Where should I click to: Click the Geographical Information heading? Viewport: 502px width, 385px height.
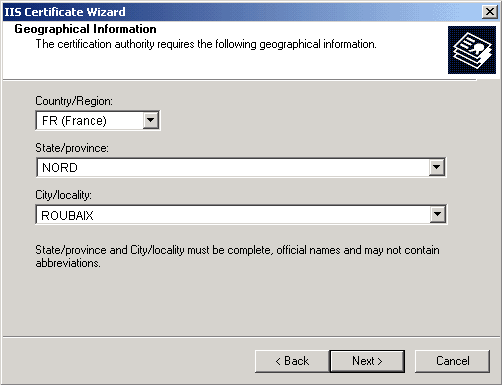tap(85, 29)
